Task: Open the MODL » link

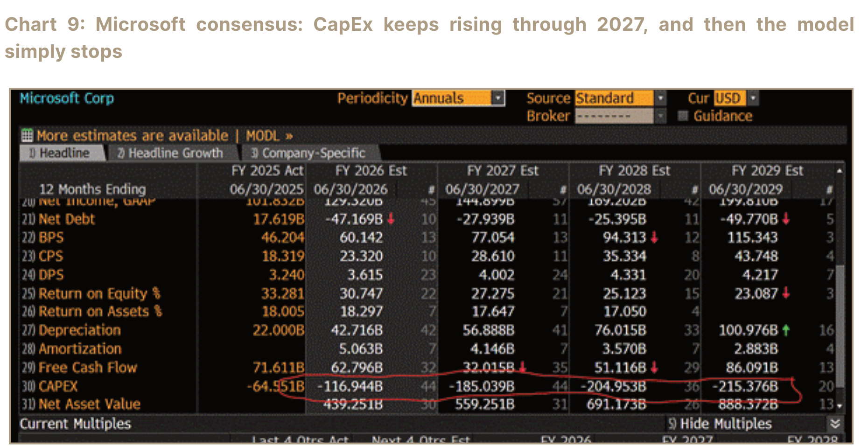Action: [x=269, y=136]
